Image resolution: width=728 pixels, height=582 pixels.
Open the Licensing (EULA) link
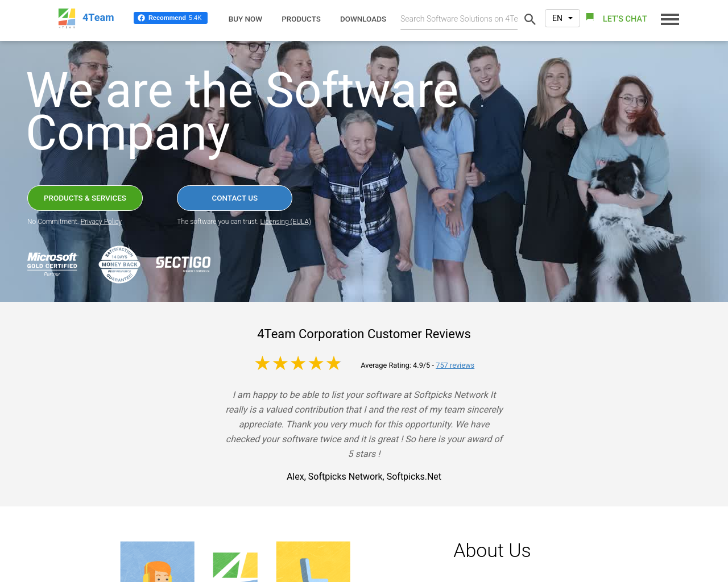[x=286, y=222]
